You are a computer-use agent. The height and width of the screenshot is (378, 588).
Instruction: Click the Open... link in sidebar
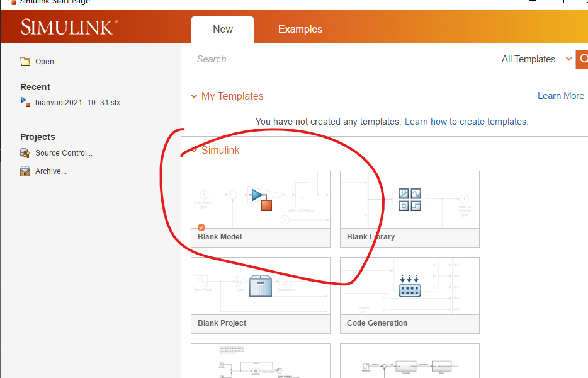coord(47,62)
